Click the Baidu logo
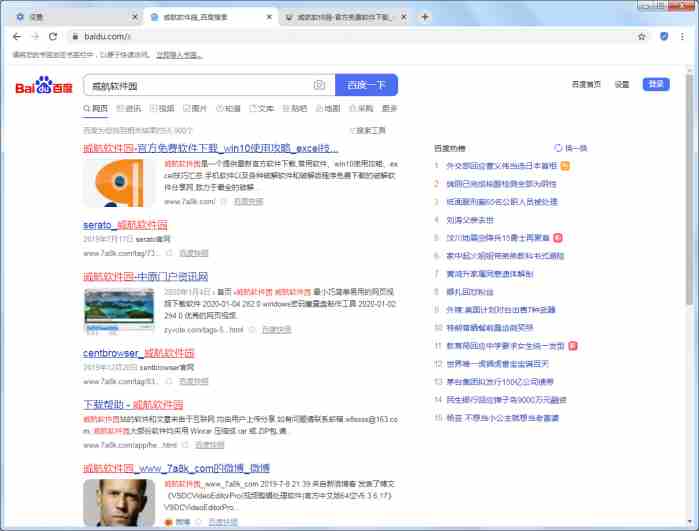Image resolution: width=699 pixels, height=531 pixels. (x=44, y=85)
